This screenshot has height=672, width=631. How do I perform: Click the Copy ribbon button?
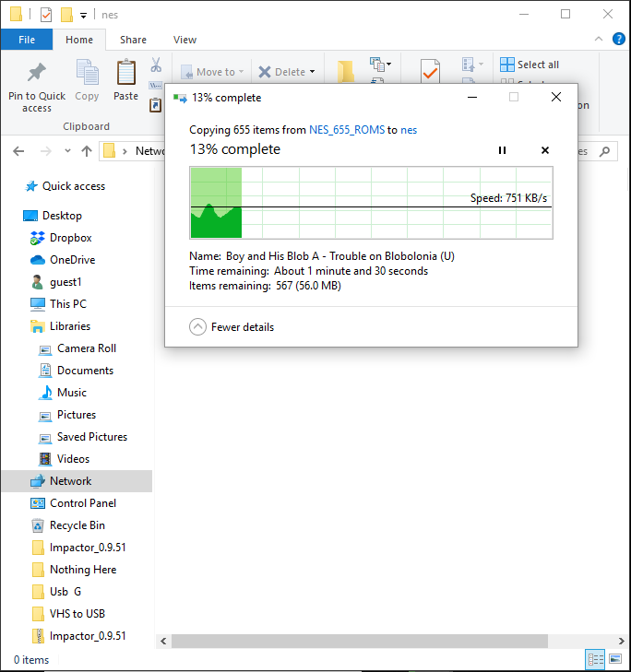pyautogui.click(x=87, y=80)
